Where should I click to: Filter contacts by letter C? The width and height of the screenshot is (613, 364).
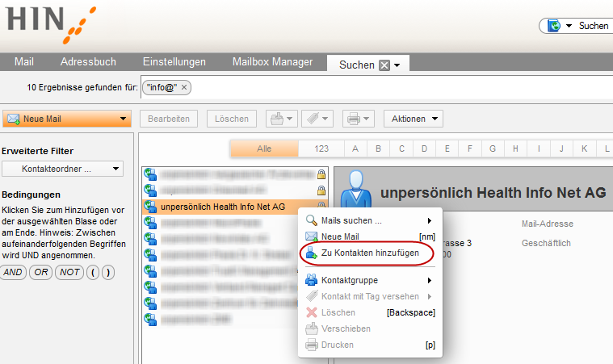[x=401, y=149]
